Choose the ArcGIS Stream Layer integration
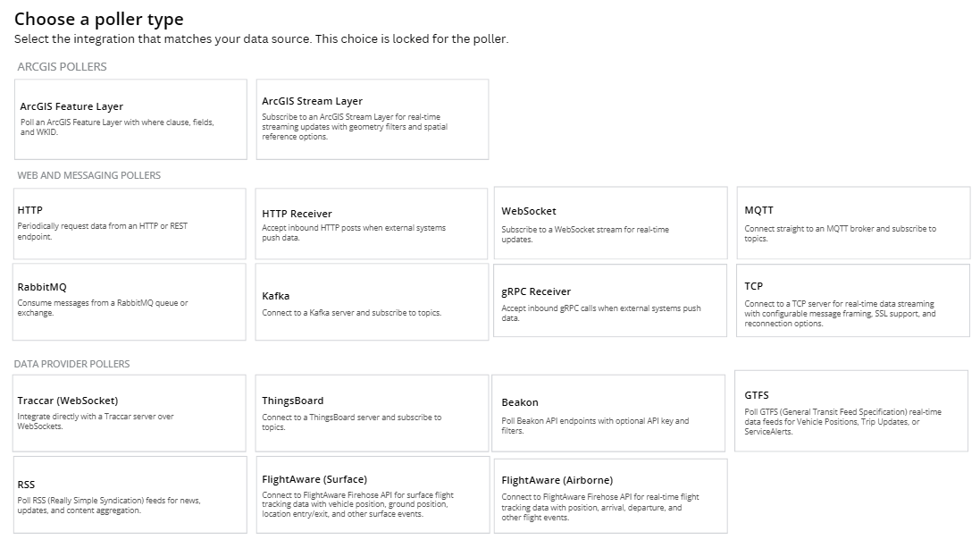Screen dimensions: 980x540 (372, 119)
